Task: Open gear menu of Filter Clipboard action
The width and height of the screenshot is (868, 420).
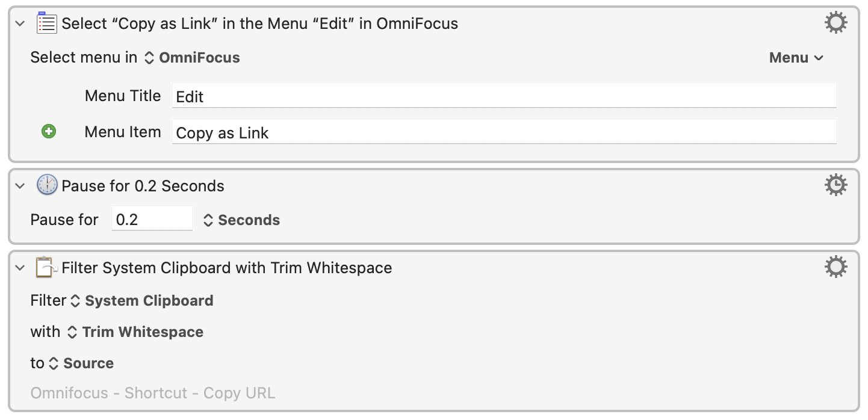Action: tap(835, 267)
